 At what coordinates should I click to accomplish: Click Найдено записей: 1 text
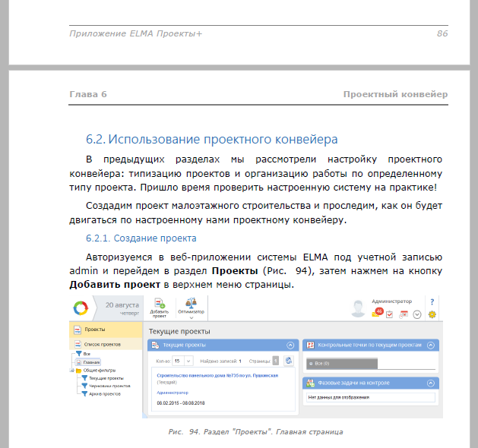(x=220, y=361)
